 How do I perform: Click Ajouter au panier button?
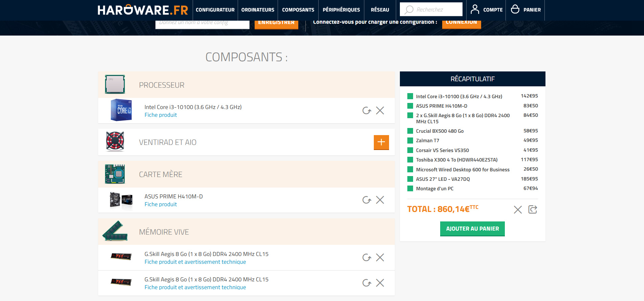(x=472, y=229)
